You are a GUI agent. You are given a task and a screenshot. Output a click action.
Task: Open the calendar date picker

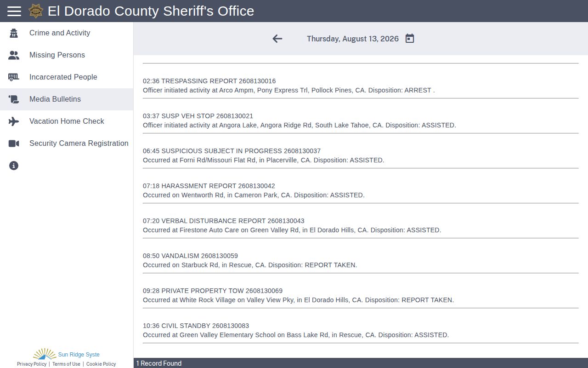[x=410, y=39]
